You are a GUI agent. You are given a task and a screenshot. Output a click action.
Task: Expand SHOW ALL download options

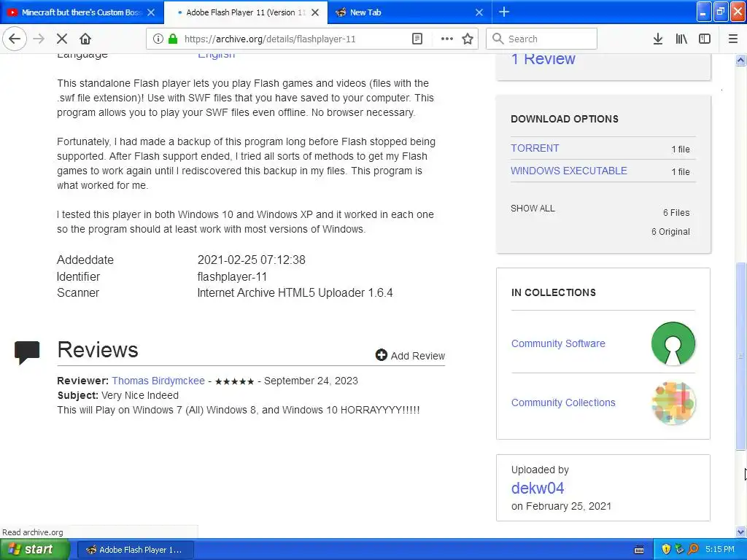pyautogui.click(x=533, y=208)
